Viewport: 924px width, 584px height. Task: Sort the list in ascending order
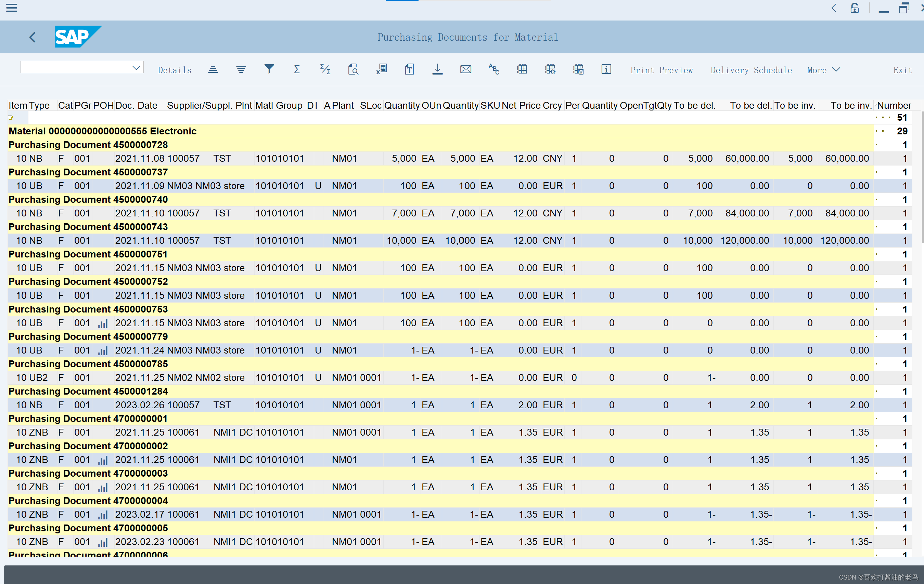pyautogui.click(x=213, y=69)
